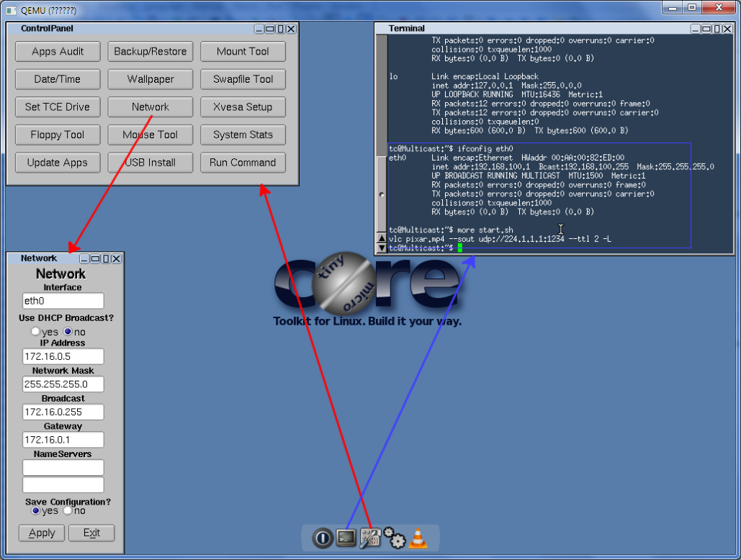The width and height of the screenshot is (741, 560).
Task: Launch the VLC cone icon in the dock
Action: (x=418, y=538)
